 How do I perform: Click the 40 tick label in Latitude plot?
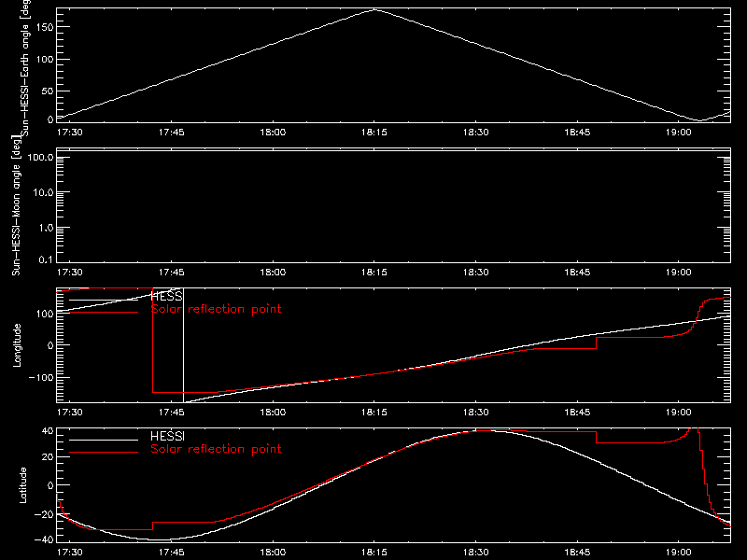pos(48,431)
